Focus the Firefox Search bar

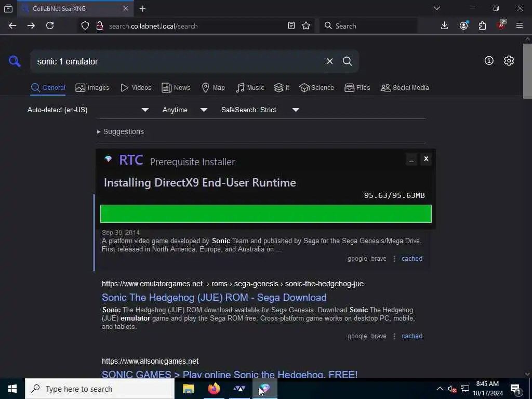tap(368, 26)
